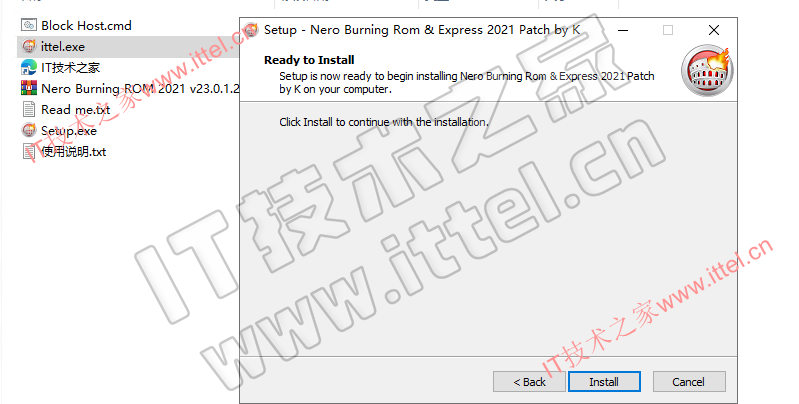Select the 使用说明.txt file name
799x404 pixels.
pos(74,152)
